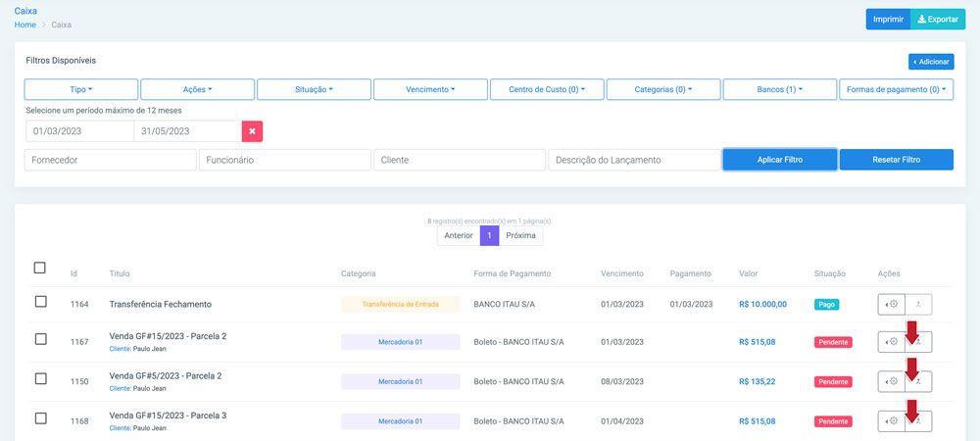Open Categorias (0) dropdown
Screen dimensions: 980x441
pos(663,89)
